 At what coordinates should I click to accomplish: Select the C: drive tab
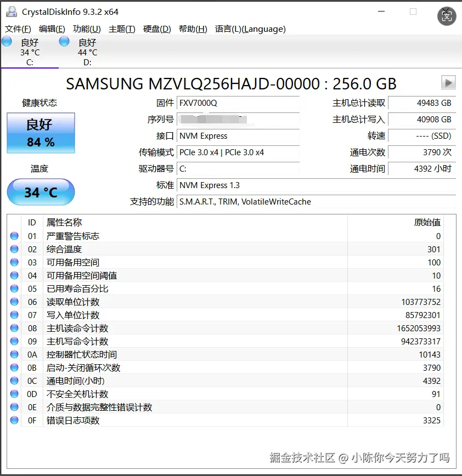pos(27,52)
